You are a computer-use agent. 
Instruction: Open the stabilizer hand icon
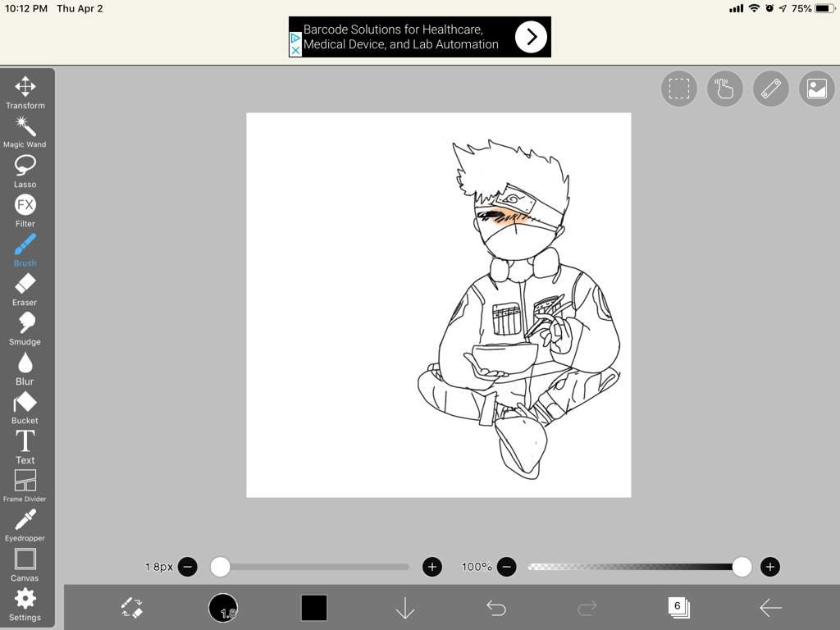point(725,89)
